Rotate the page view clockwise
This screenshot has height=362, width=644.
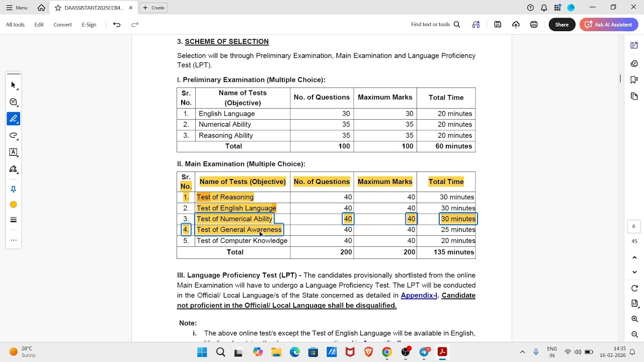[x=634, y=288]
